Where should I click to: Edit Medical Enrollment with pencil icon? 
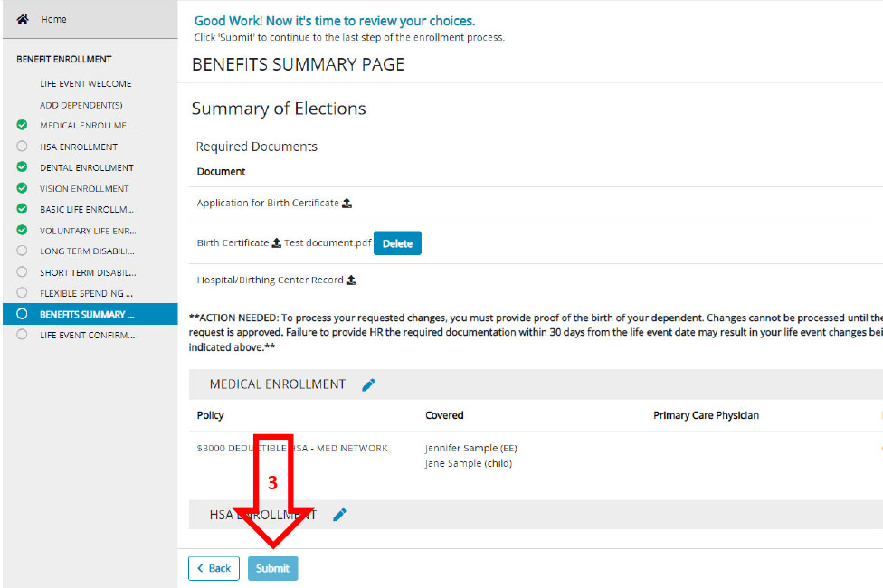(368, 384)
